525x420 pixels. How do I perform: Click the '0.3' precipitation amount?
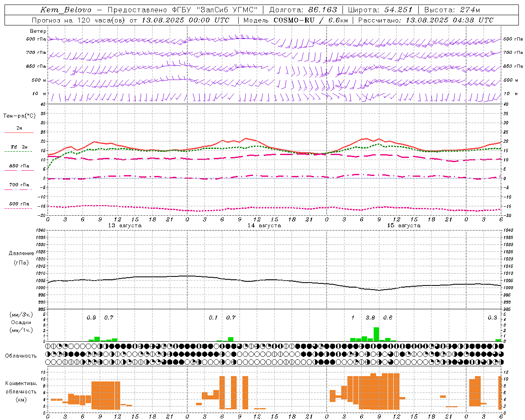[492, 318]
